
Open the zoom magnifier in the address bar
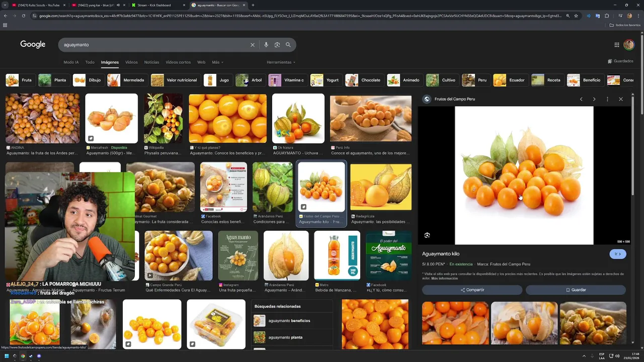[x=568, y=16]
